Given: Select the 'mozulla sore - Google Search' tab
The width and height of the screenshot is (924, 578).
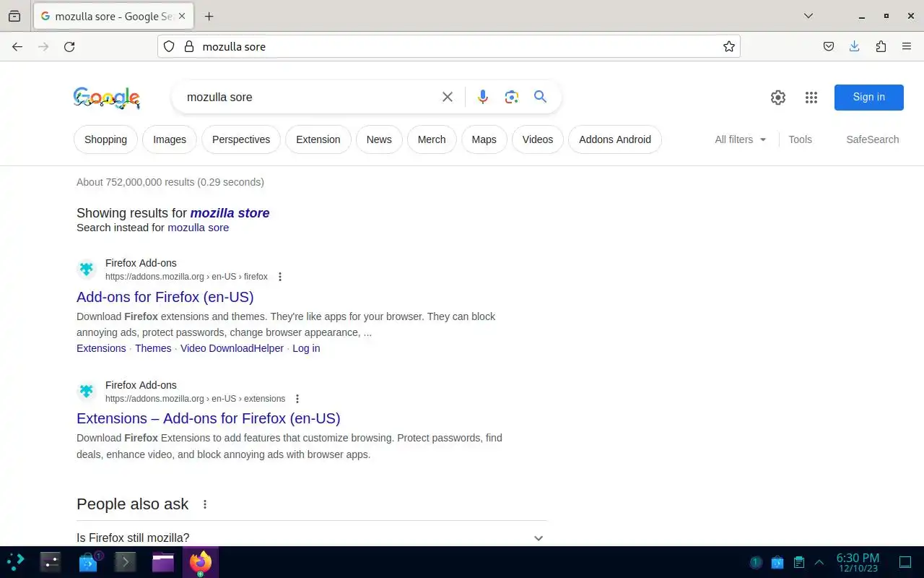Looking at the screenshot, I should (x=113, y=16).
